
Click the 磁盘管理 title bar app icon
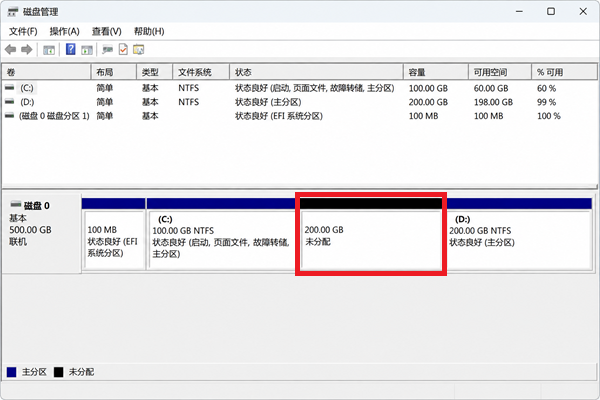[x=13, y=12]
